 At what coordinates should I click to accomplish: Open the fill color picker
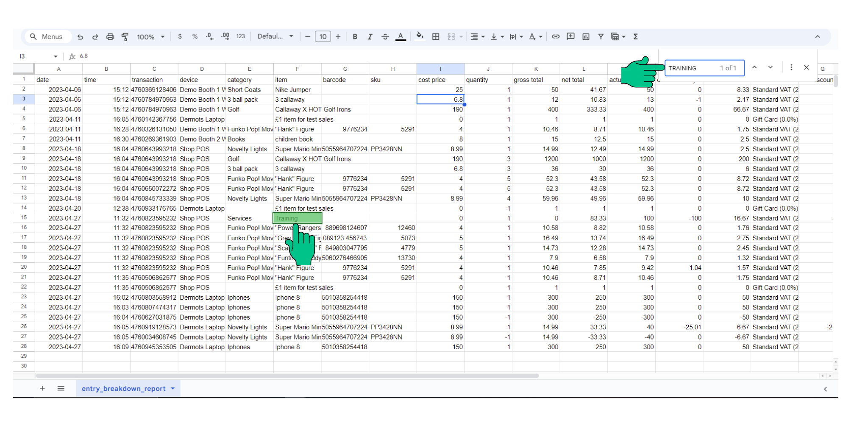pos(420,36)
